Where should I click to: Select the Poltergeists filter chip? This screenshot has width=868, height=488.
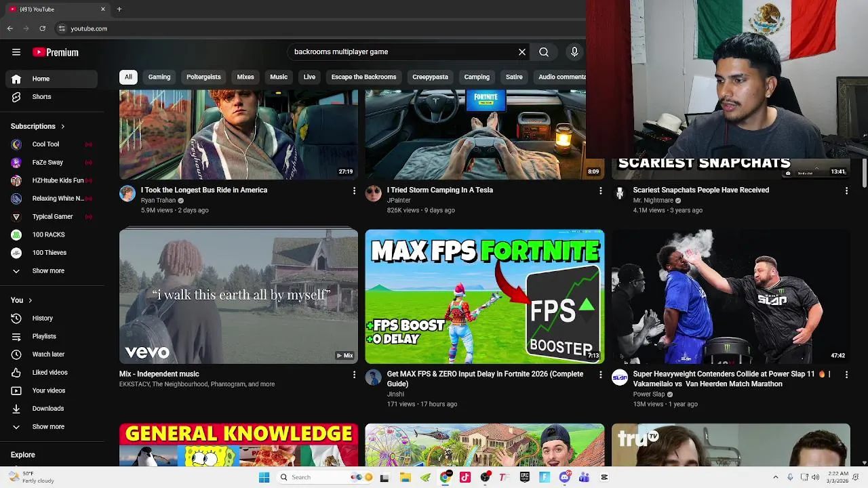pos(203,77)
